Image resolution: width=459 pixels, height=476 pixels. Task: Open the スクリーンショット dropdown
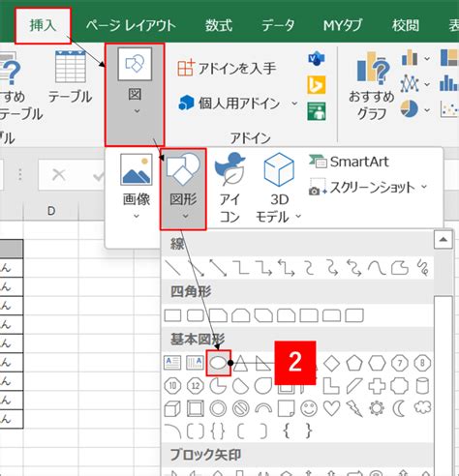[x=368, y=188]
